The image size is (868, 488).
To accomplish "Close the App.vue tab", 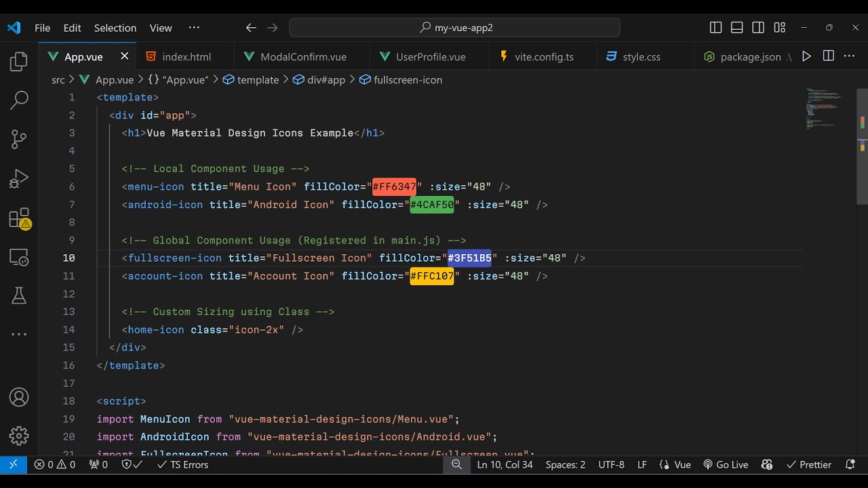I will click(124, 56).
